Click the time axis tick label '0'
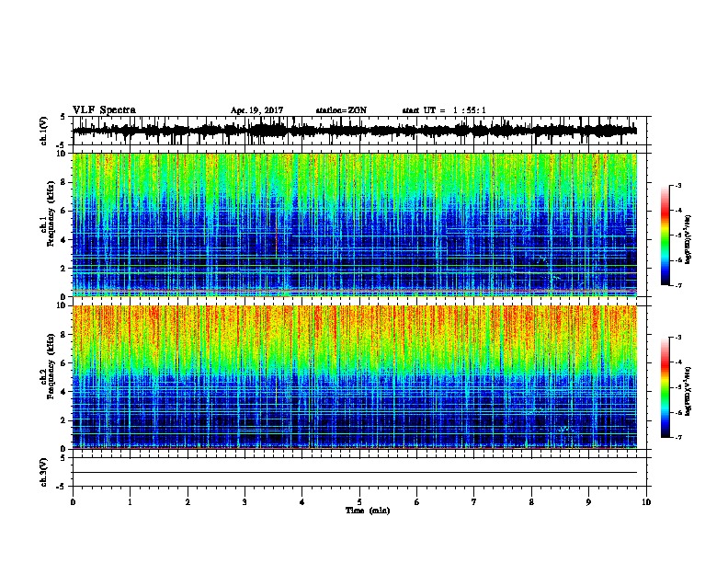 coord(73,502)
